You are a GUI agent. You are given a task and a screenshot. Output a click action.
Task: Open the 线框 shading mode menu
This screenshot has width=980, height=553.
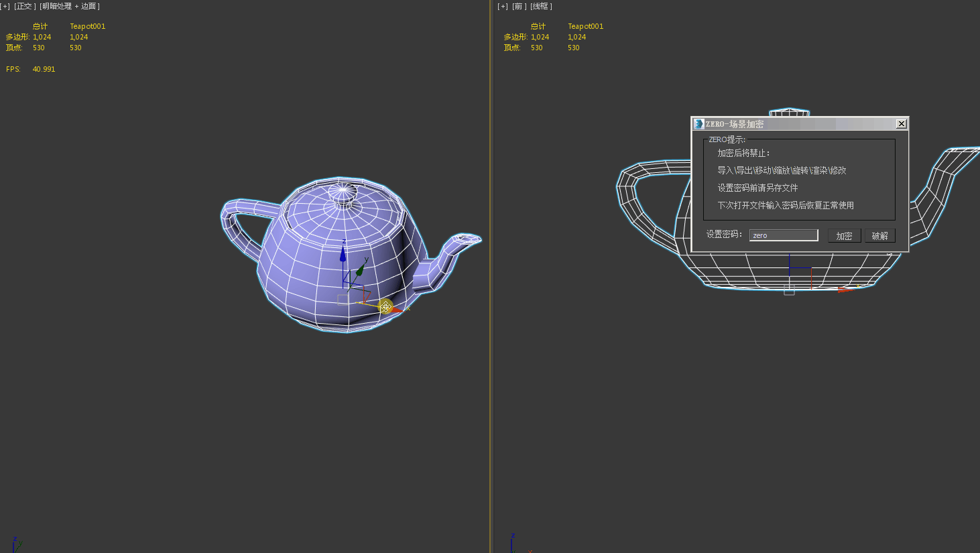541,6
